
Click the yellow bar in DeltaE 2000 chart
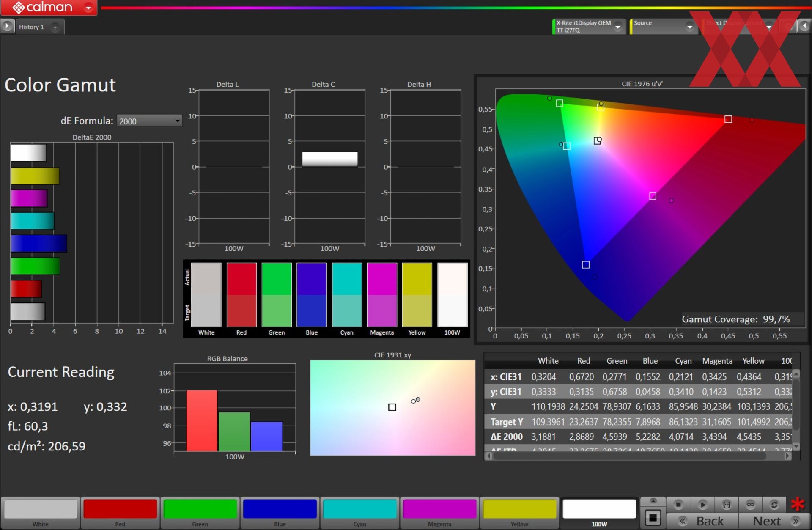coord(35,176)
